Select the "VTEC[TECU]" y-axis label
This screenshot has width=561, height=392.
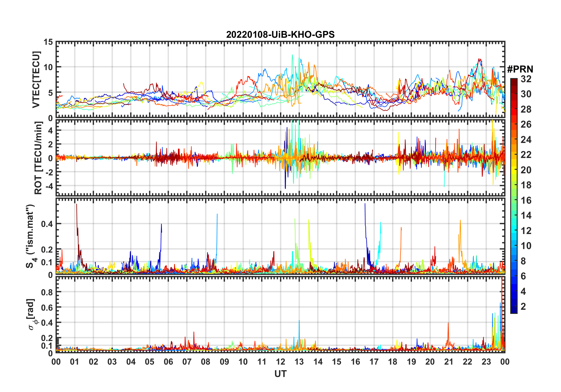36,80
